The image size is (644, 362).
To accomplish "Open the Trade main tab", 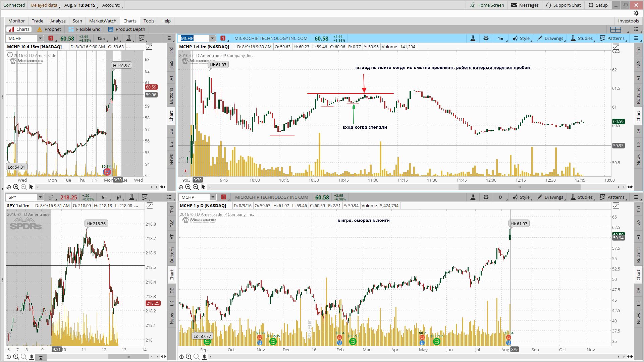I will [37, 21].
